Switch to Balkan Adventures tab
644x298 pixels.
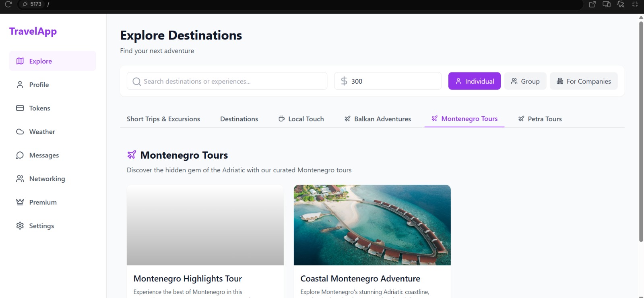point(378,119)
